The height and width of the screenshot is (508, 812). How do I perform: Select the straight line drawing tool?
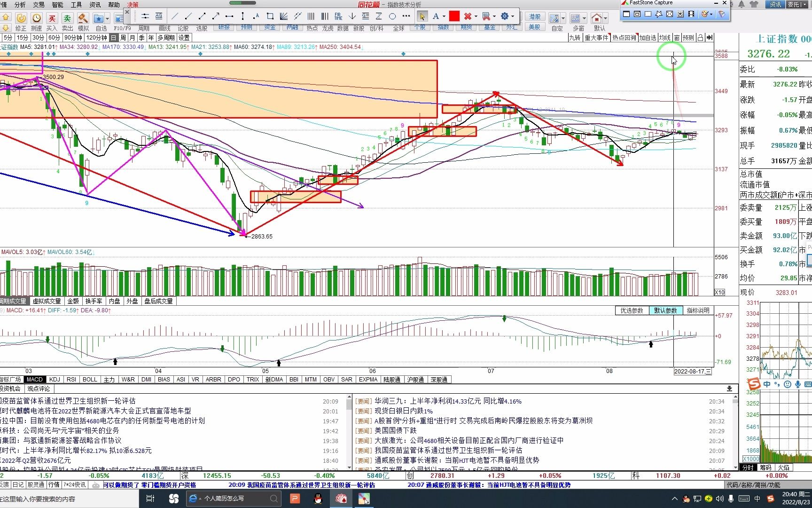coord(175,16)
